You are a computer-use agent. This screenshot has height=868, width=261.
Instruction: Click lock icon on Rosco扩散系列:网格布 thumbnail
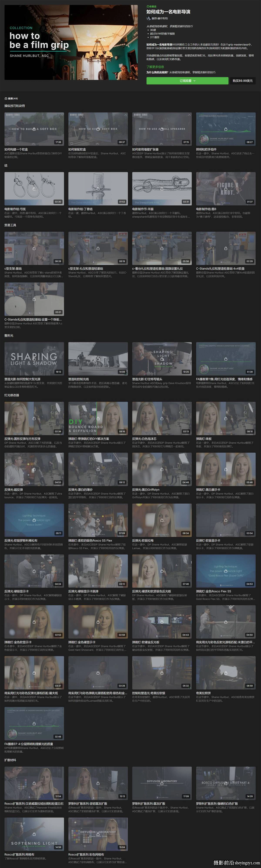coord(34,834)
